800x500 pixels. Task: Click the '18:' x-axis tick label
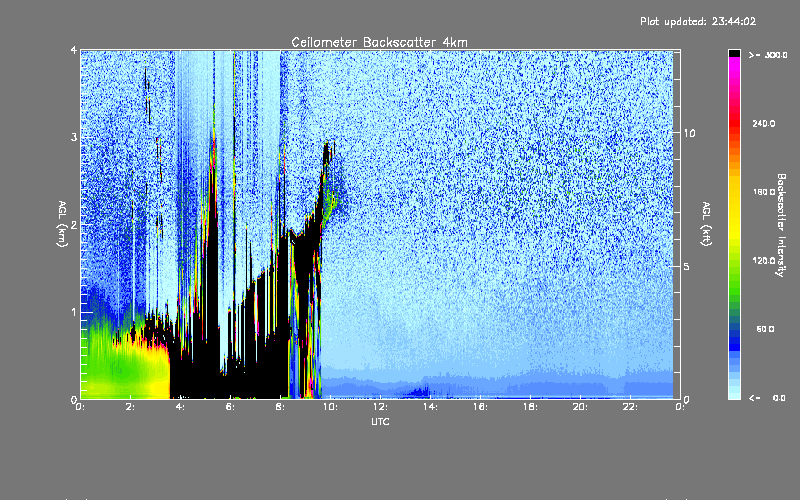pos(530,407)
